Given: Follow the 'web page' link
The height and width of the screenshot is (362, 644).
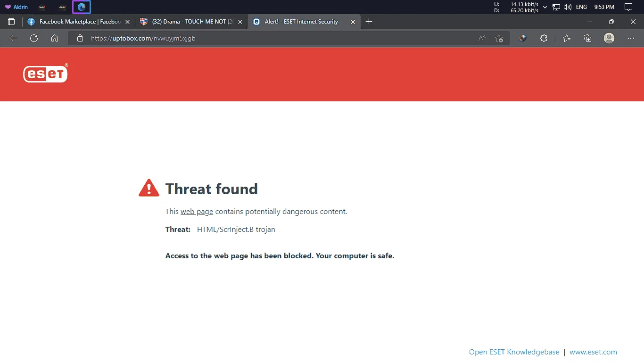Looking at the screenshot, I should 197,212.
